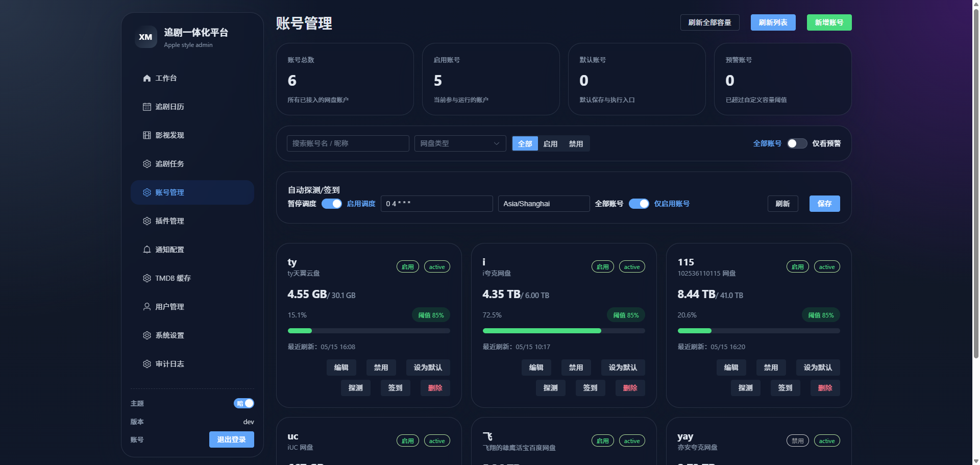The width and height of the screenshot is (980, 465).
Task: Click the person icon beside 用户管理
Action: coord(147,307)
